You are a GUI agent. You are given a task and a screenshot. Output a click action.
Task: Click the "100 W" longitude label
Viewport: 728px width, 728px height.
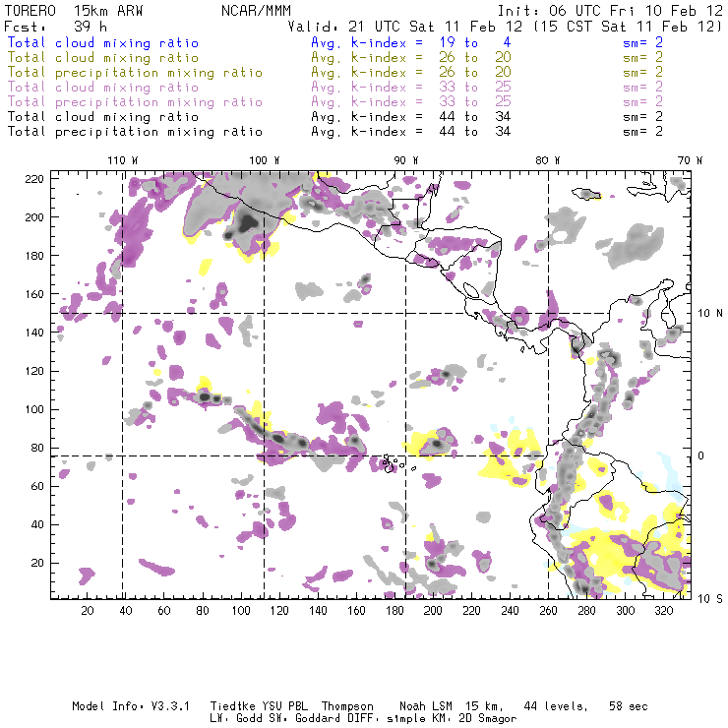(265, 160)
